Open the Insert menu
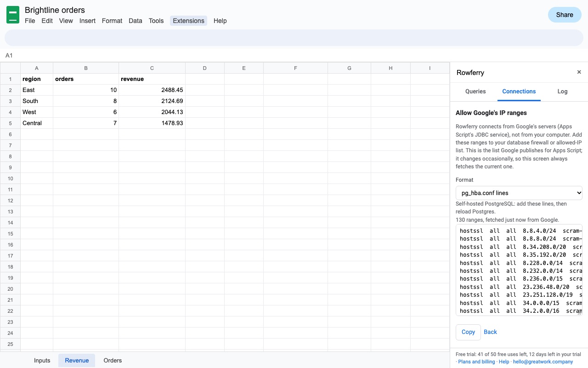Viewport: 588px width, 368px height. coord(87,21)
